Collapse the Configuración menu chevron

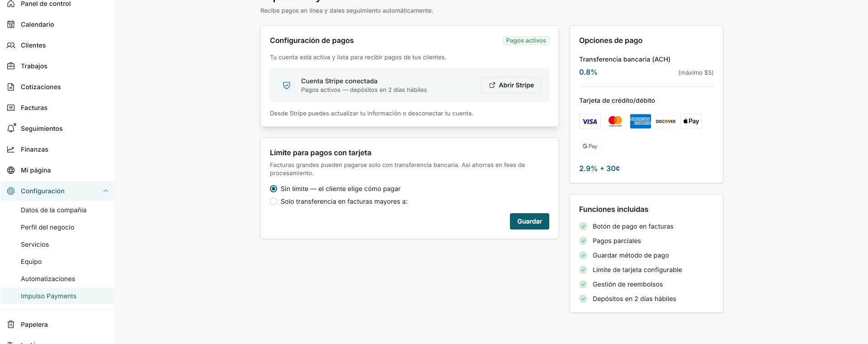106,191
